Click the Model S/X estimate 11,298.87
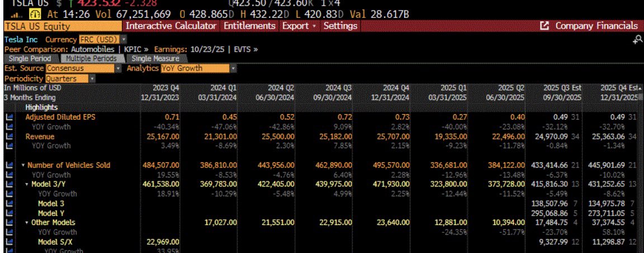644x253 pixels. (x=609, y=242)
